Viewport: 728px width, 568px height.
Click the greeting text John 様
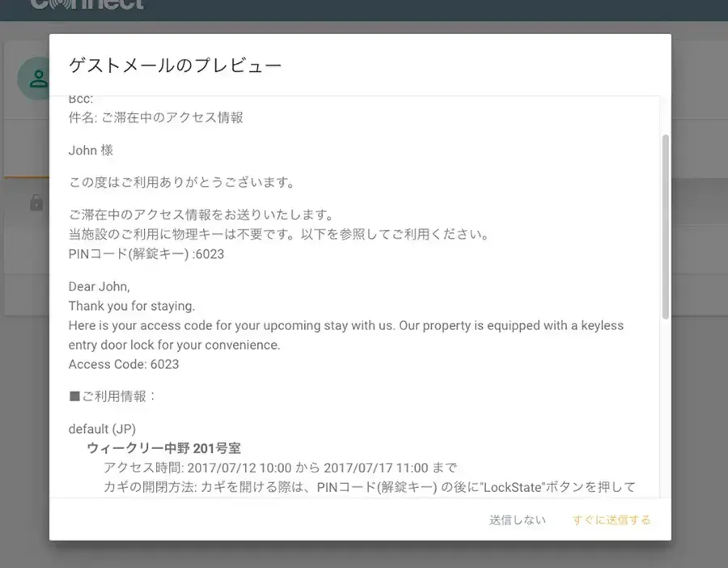[91, 150]
